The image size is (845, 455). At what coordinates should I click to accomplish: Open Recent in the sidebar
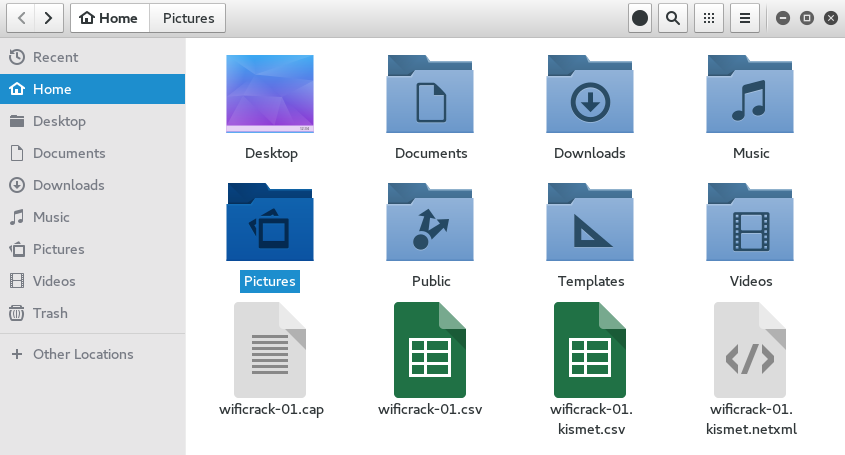(93, 57)
